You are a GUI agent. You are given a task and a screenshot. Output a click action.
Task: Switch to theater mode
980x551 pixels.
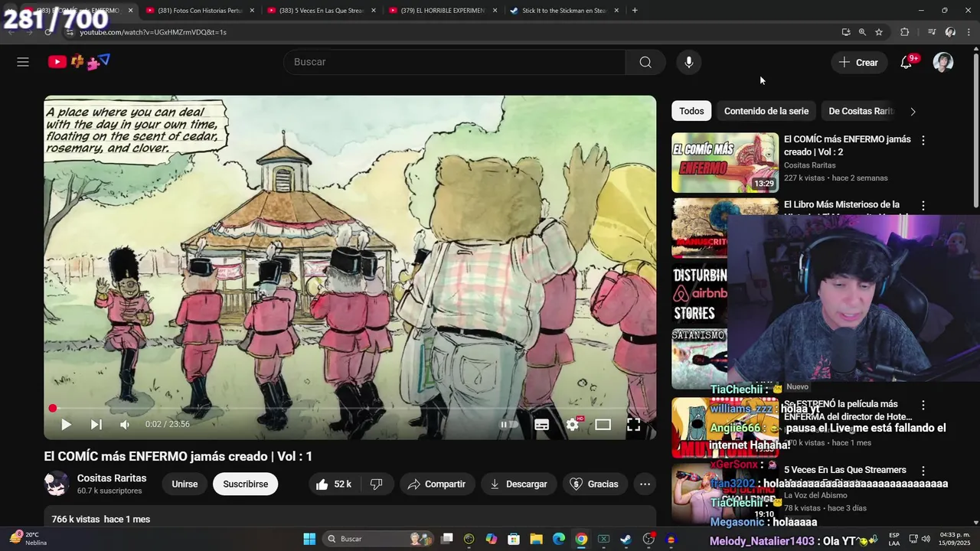click(603, 424)
